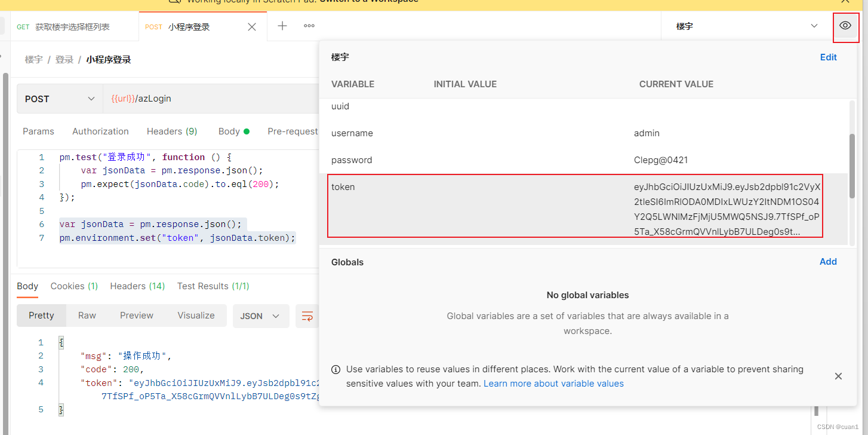Image resolution: width=868 pixels, height=435 pixels.
Task: Select Preview response view
Action: coord(137,315)
